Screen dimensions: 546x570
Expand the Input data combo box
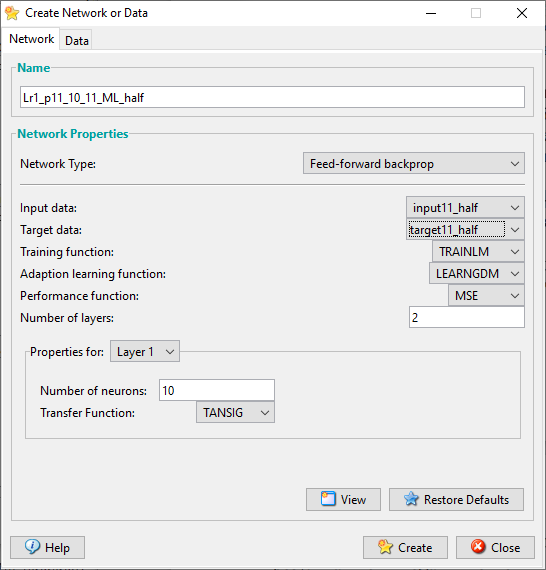pos(465,208)
